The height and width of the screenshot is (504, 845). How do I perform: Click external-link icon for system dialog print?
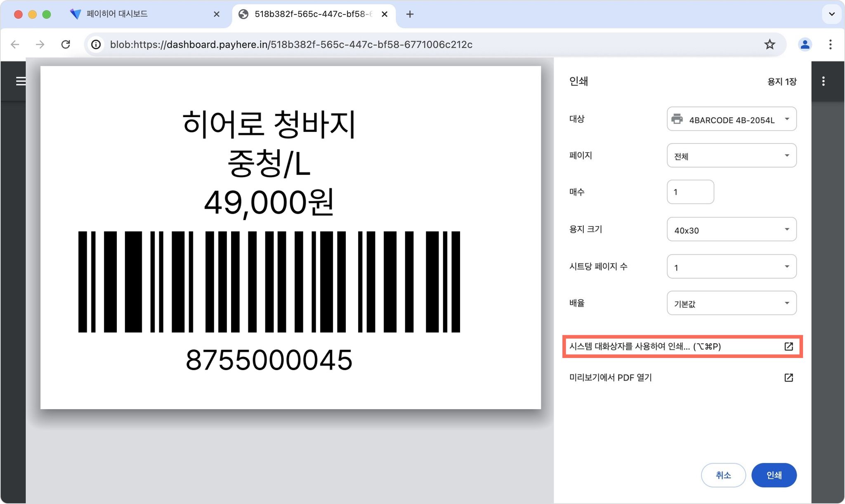788,346
